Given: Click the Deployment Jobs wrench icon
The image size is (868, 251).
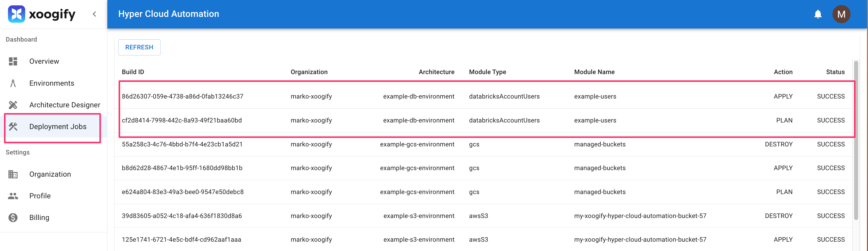Looking at the screenshot, I should [13, 127].
